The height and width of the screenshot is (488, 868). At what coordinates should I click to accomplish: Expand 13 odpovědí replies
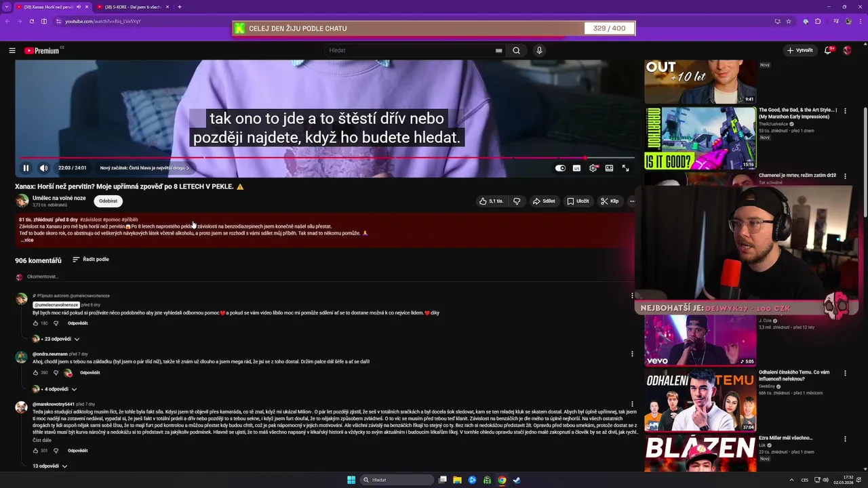50,466
